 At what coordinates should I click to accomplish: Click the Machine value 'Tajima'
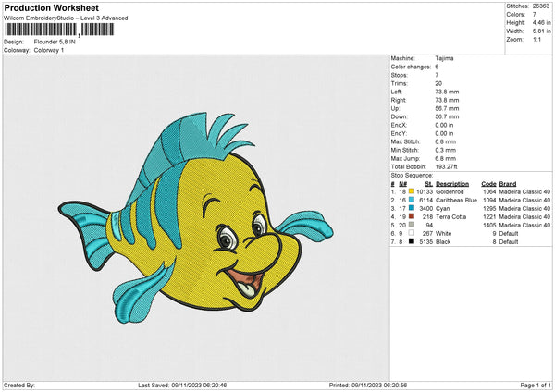[x=444, y=58]
